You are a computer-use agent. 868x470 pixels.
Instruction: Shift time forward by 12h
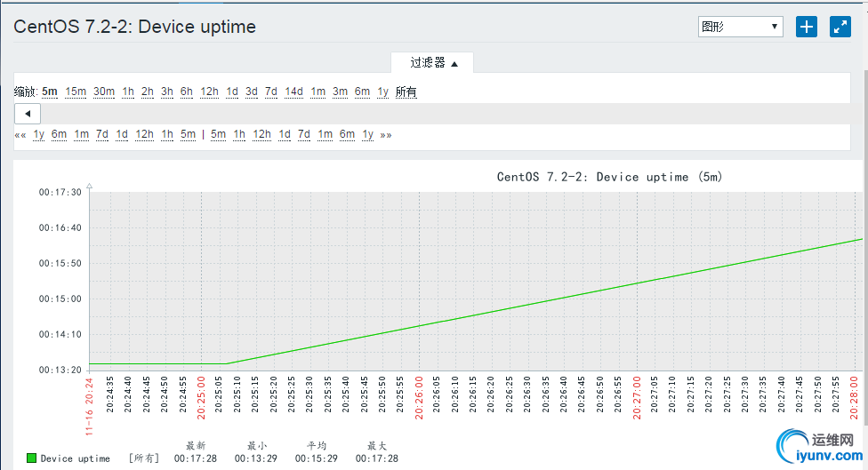(x=261, y=134)
